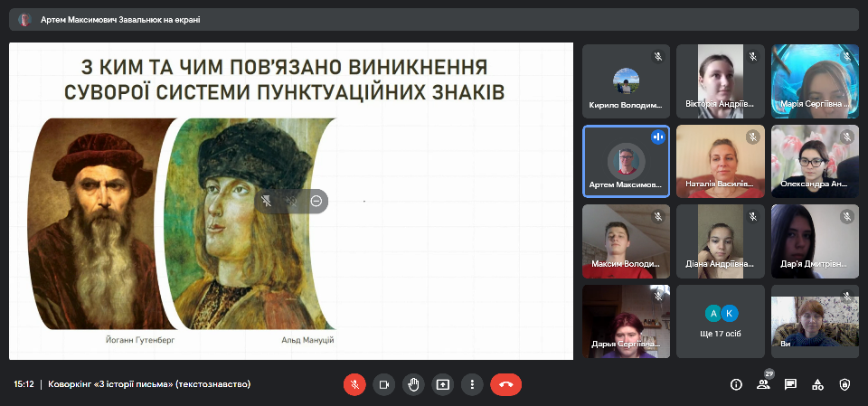The height and width of the screenshot is (406, 868).
Task: Raise hand in the meeting
Action: [x=413, y=384]
